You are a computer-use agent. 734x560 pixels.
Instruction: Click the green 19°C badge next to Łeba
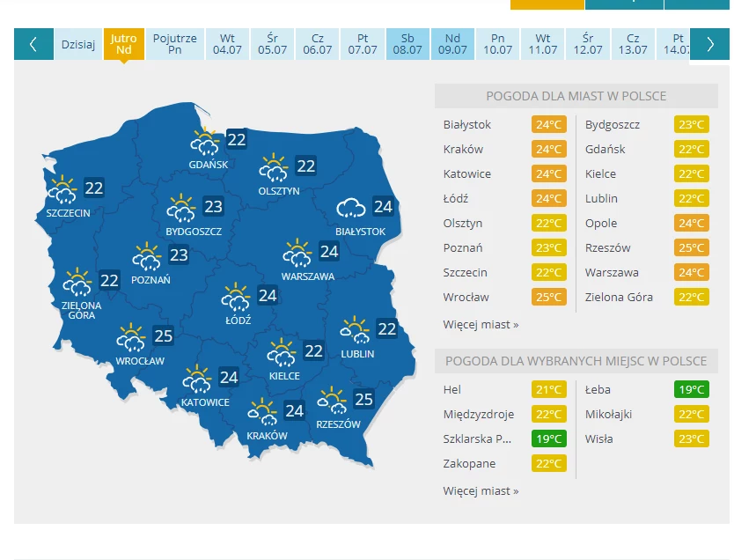pyautogui.click(x=692, y=389)
